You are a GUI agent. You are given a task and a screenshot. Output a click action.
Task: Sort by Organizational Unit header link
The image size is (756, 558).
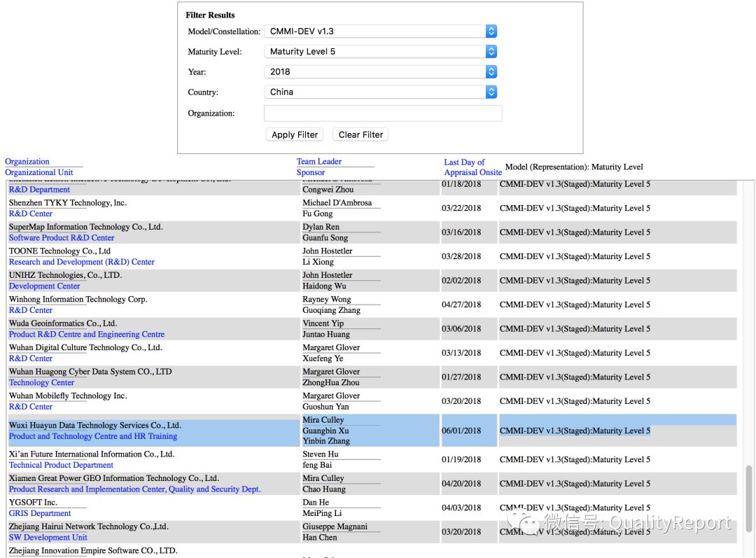[x=39, y=172]
